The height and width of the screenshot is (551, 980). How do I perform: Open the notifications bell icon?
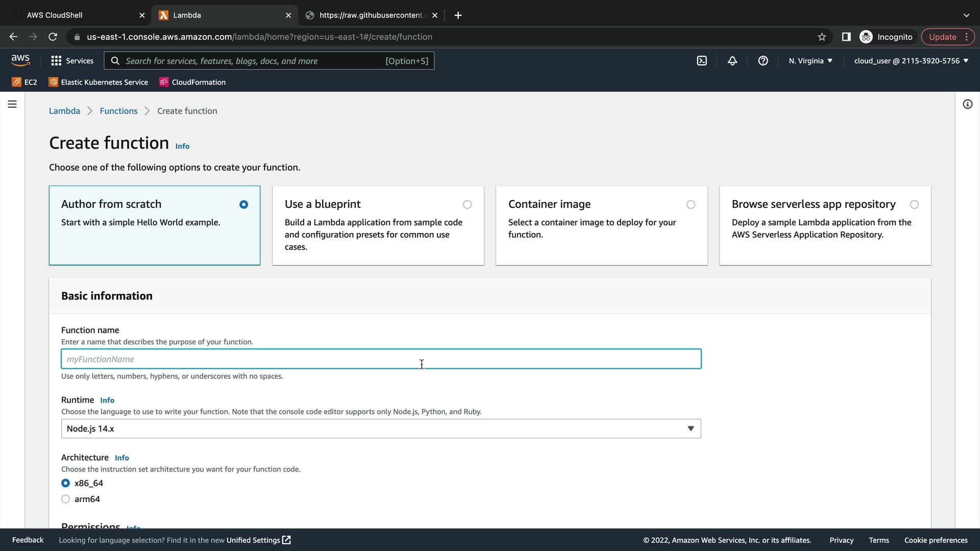(732, 61)
